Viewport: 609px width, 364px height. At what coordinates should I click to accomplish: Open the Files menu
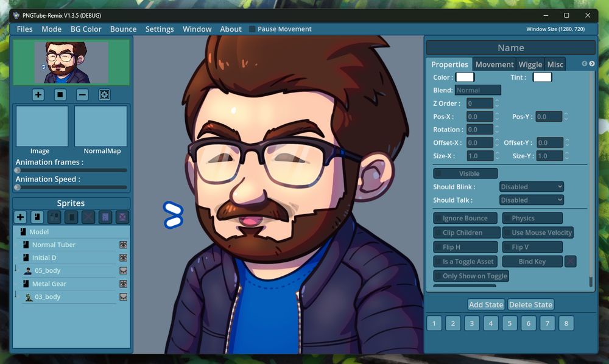pos(24,29)
